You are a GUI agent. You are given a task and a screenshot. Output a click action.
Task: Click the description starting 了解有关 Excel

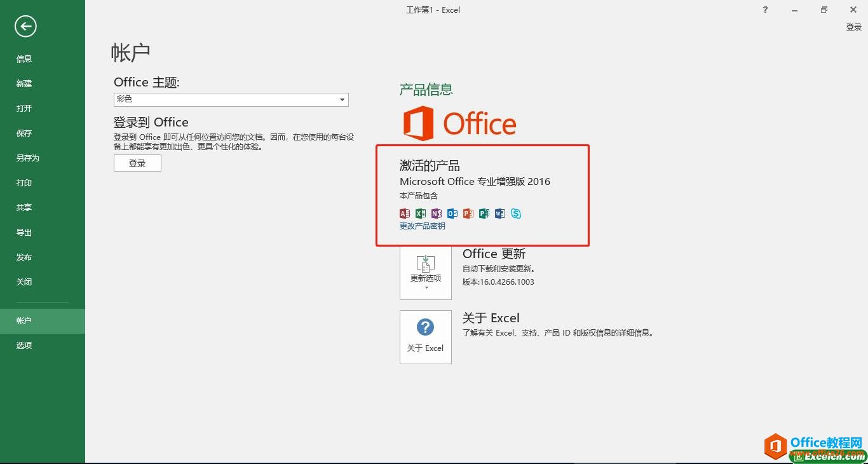pyautogui.click(x=558, y=333)
